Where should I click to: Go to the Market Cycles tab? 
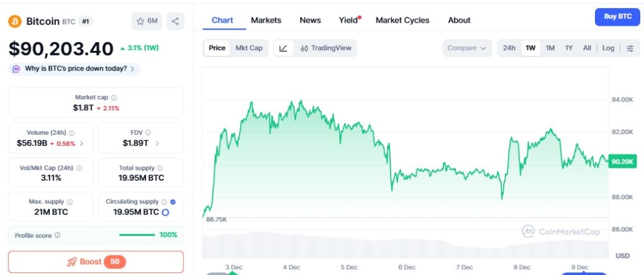click(402, 20)
